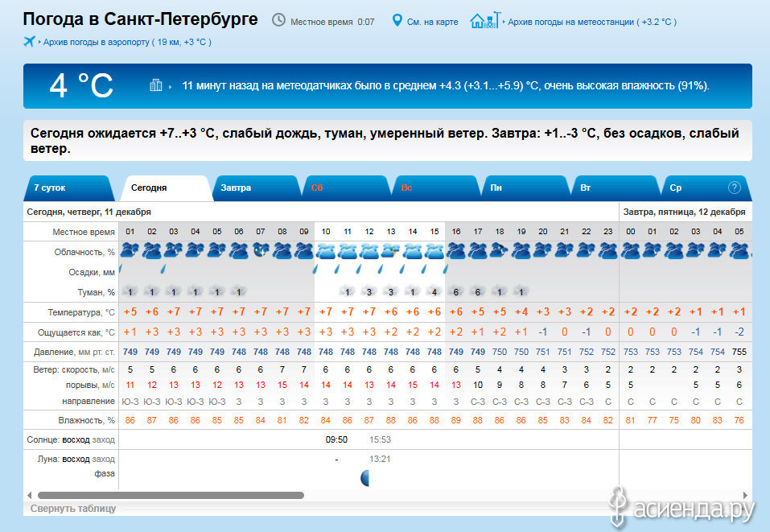Click the map pin icon

coord(397,20)
